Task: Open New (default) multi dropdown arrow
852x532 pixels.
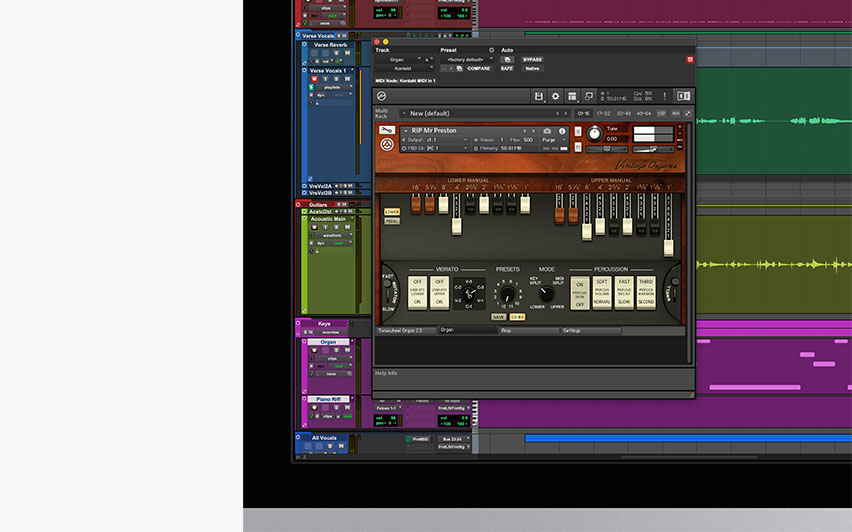Action: tap(404, 114)
